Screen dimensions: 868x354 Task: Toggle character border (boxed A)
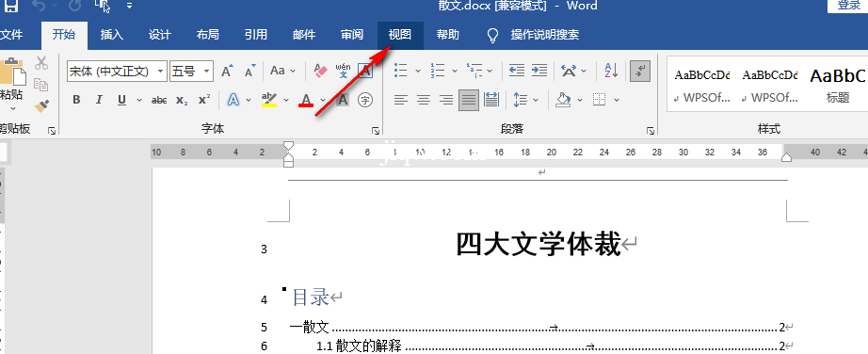tap(364, 71)
